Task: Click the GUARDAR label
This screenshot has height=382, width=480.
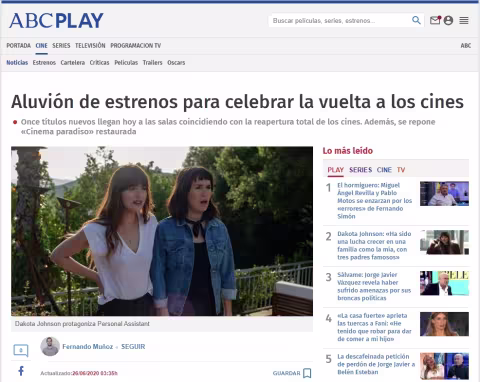Action: tap(286, 373)
